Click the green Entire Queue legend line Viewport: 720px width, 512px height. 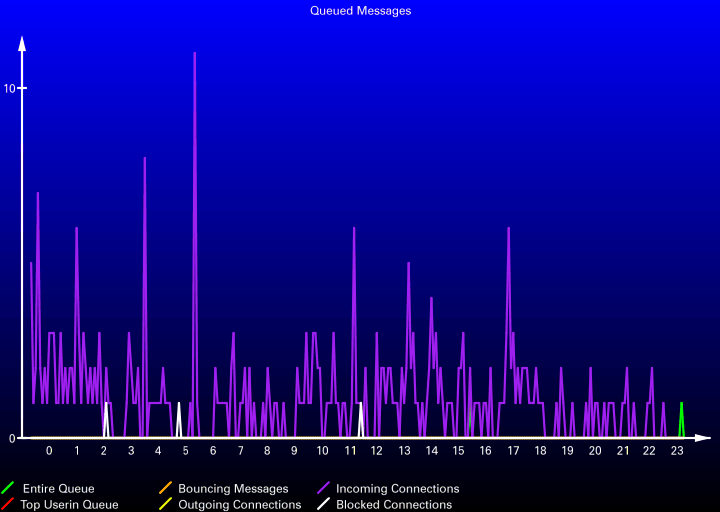(8, 489)
